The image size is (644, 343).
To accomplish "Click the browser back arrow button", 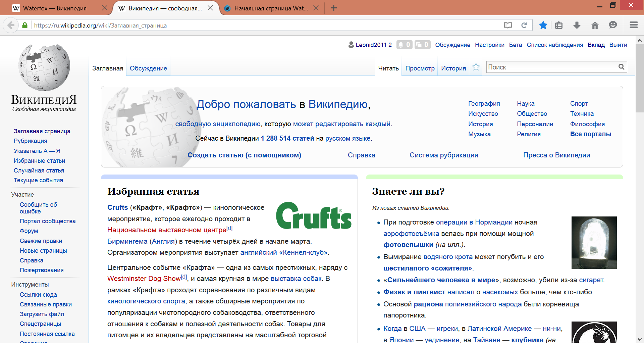I will click(x=11, y=25).
